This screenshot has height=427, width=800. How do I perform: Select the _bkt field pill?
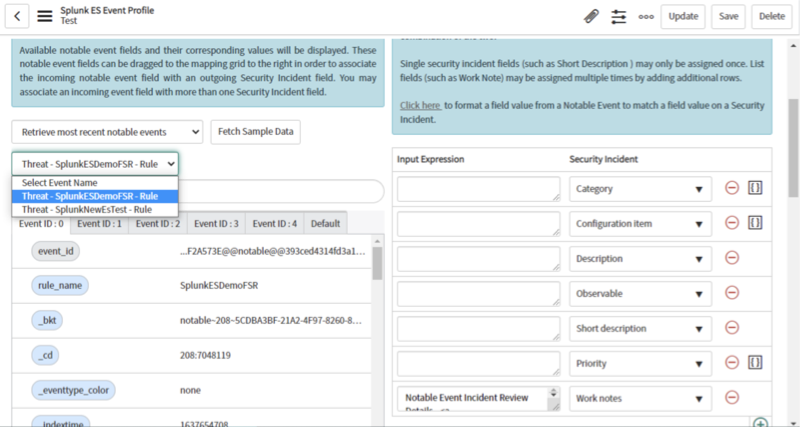(x=47, y=320)
